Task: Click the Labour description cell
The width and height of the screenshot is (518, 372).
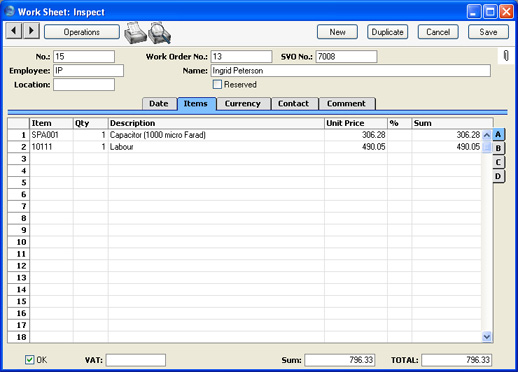Action: [x=216, y=147]
